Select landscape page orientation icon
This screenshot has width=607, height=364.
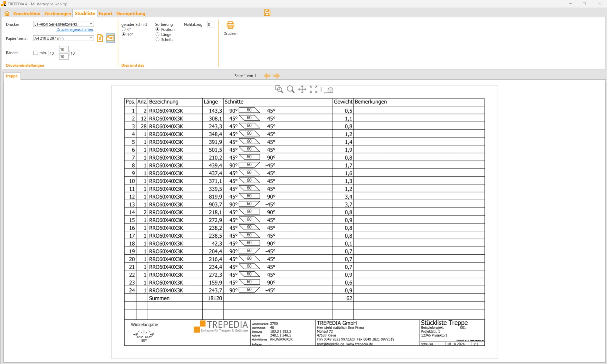click(110, 38)
